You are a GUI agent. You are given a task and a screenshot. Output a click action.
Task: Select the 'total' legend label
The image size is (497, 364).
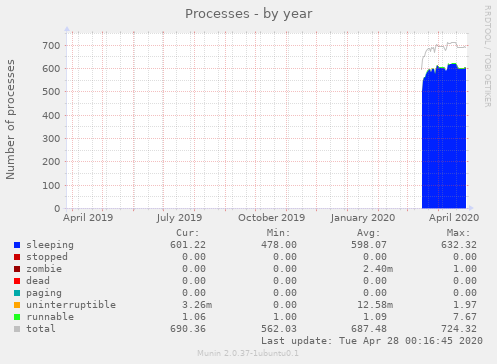point(41,329)
